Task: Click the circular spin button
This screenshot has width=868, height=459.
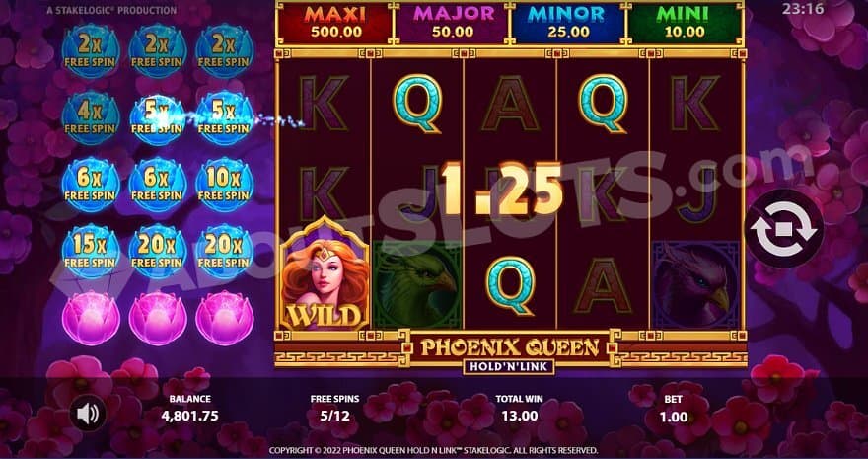Action: [784, 229]
